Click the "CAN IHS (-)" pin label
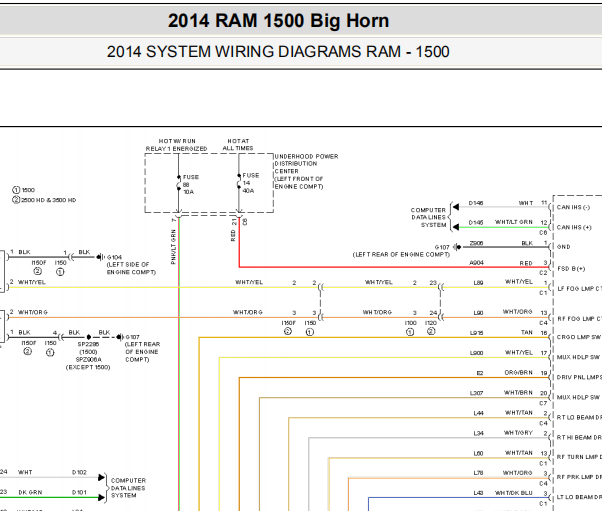 point(573,207)
